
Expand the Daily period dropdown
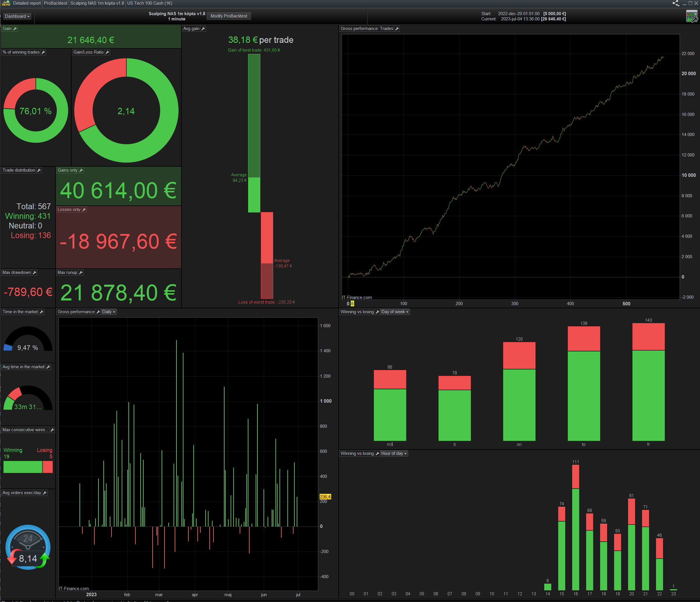point(109,312)
